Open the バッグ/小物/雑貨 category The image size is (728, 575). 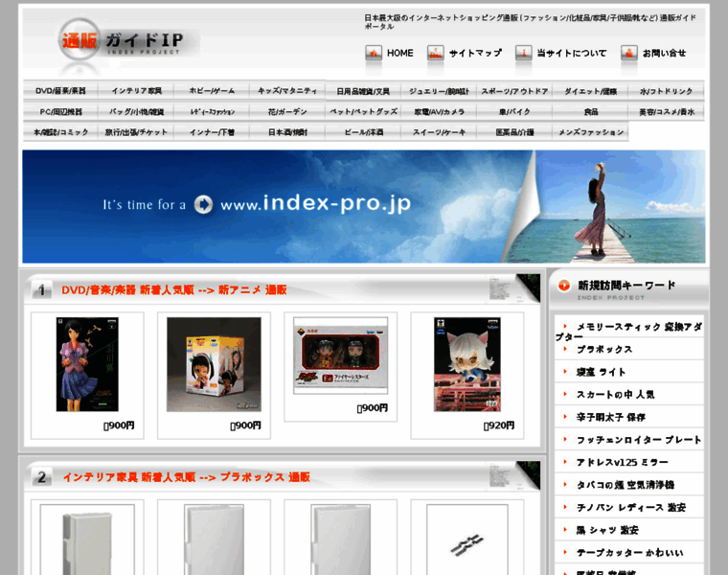(136, 111)
